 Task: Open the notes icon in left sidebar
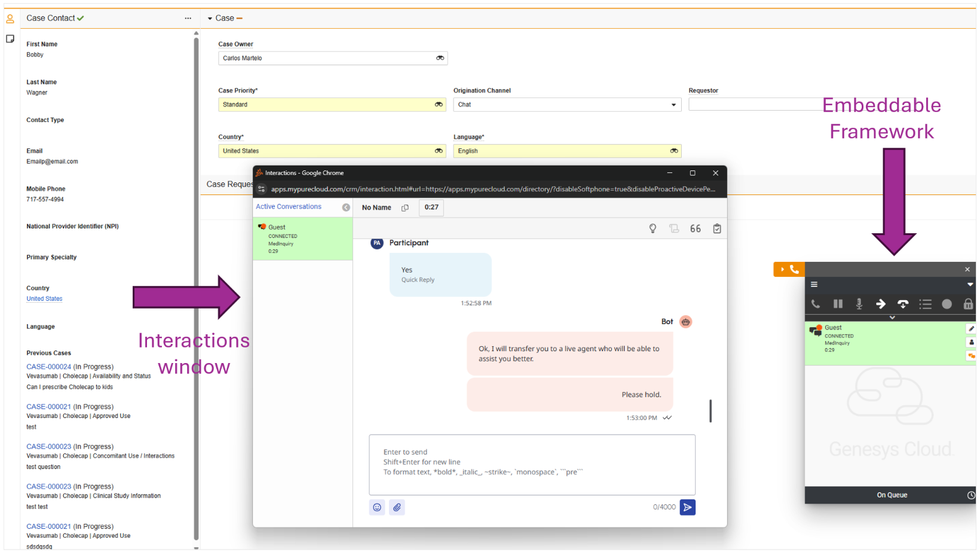[10, 39]
